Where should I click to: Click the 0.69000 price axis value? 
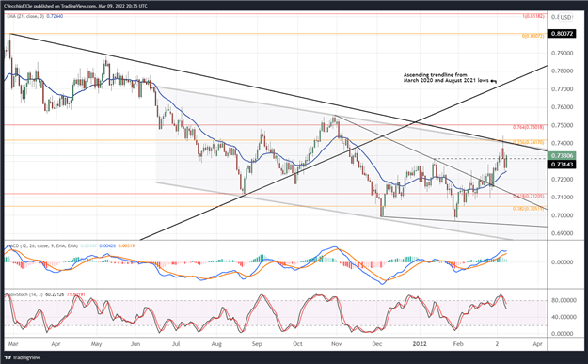coord(562,233)
